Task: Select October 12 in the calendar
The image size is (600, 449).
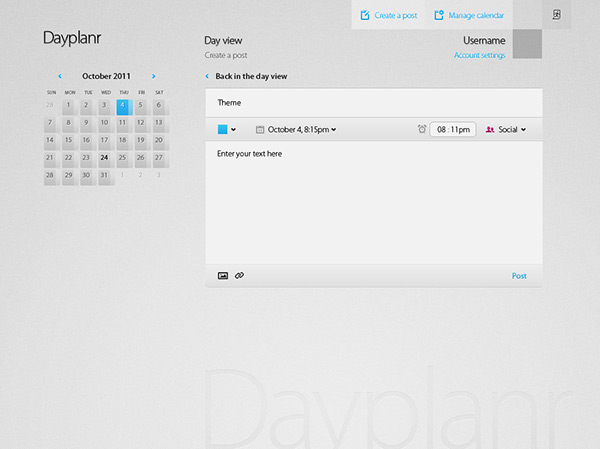Action: (x=142, y=124)
